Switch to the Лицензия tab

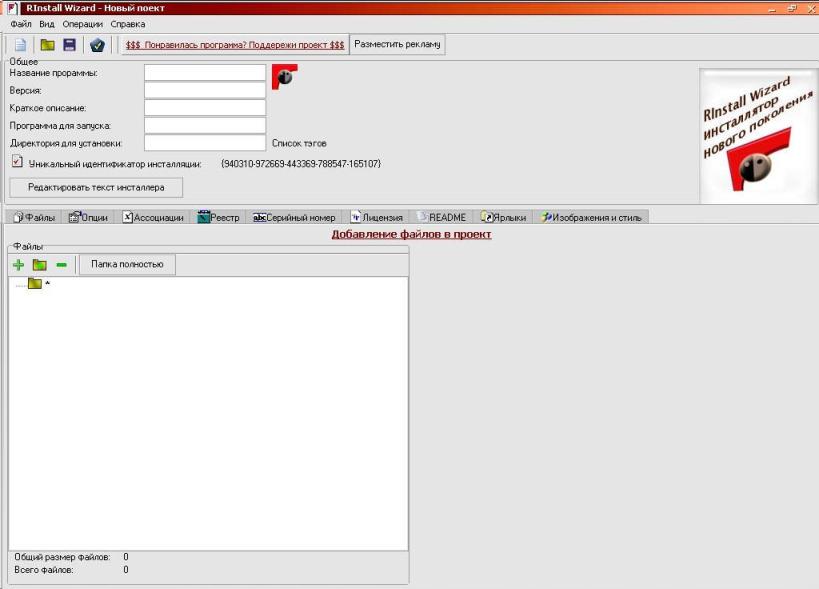pyautogui.click(x=377, y=217)
